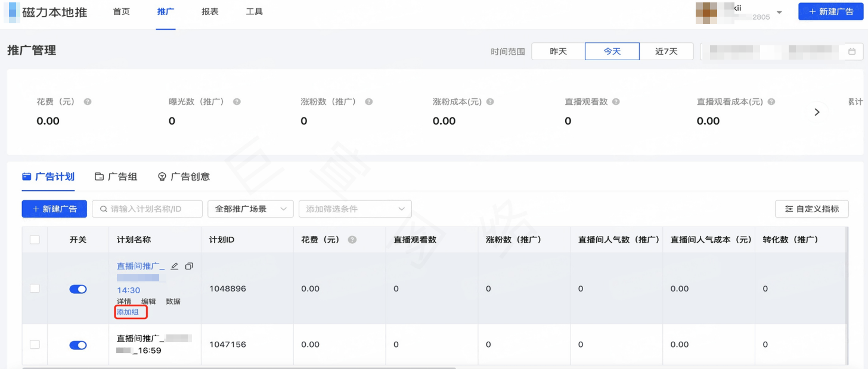The width and height of the screenshot is (868, 369).
Task: Click the help icon on the 花费 column header
Action: 354,238
